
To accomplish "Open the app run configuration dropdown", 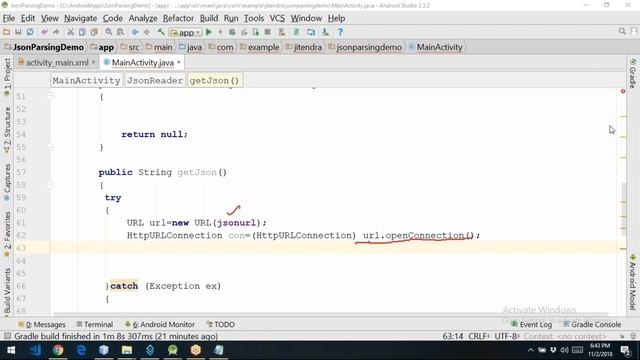I will click(185, 32).
